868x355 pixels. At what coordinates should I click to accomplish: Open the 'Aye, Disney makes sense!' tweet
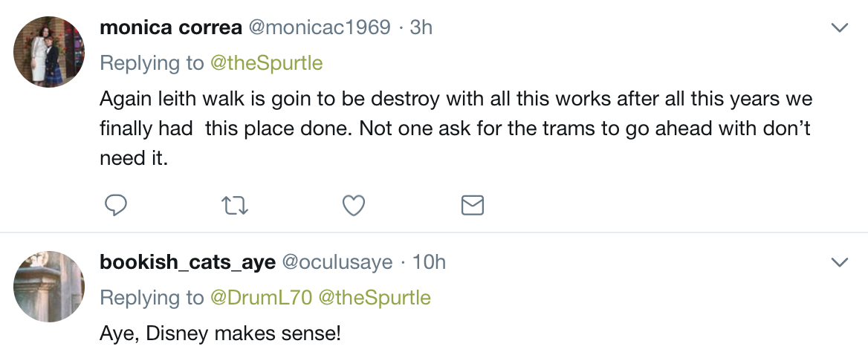pyautogui.click(x=220, y=334)
